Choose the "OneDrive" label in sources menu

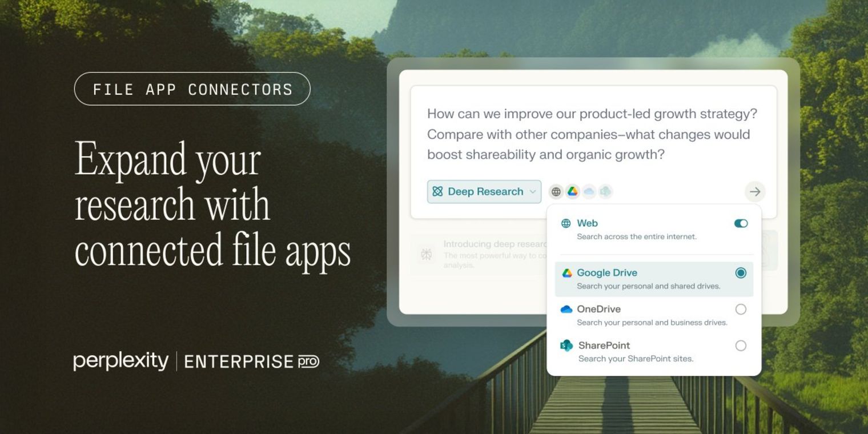[x=598, y=309]
